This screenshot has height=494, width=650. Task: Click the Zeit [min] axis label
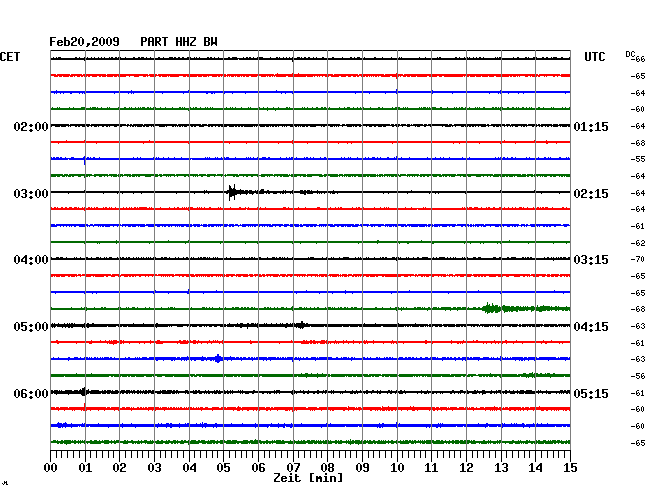(x=308, y=479)
